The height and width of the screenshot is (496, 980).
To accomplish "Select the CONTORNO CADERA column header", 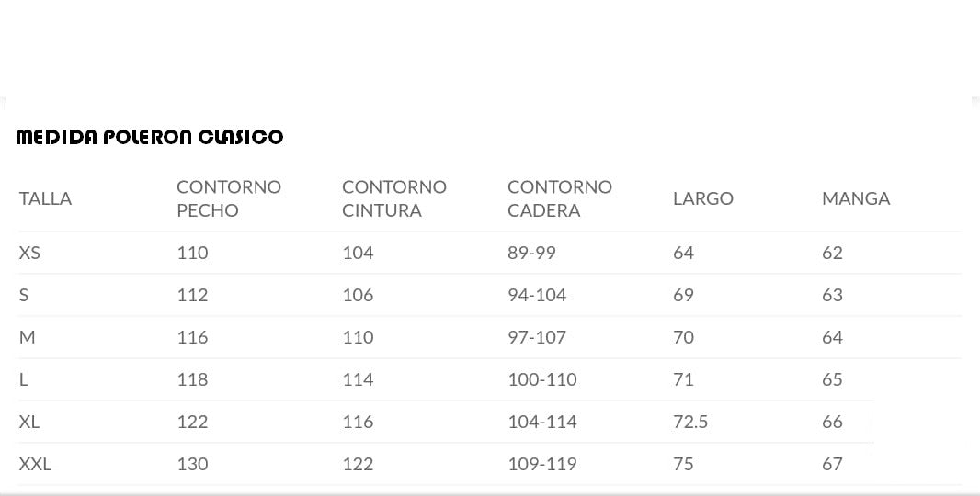I will click(x=560, y=198).
